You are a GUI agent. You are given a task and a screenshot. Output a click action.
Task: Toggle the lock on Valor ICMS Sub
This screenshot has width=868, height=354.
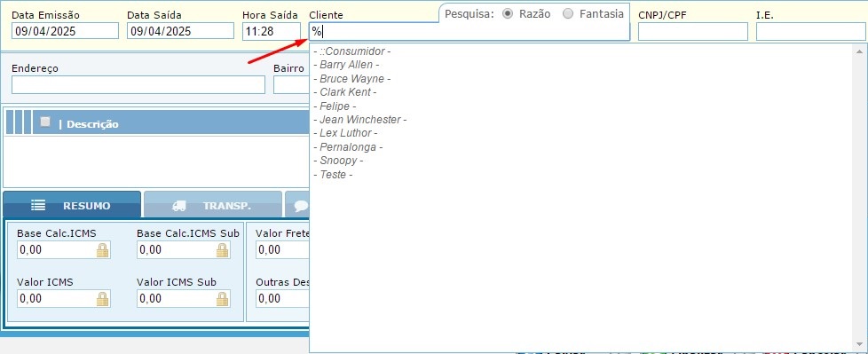point(223,299)
